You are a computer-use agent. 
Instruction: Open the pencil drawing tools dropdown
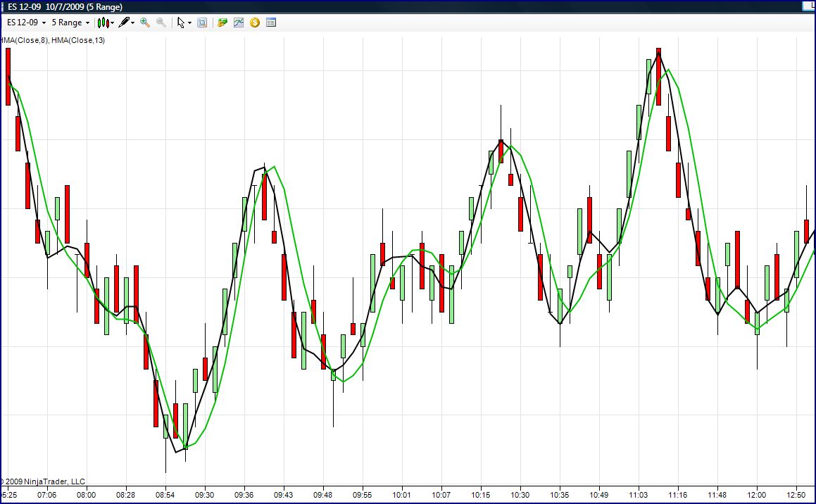coord(127,23)
